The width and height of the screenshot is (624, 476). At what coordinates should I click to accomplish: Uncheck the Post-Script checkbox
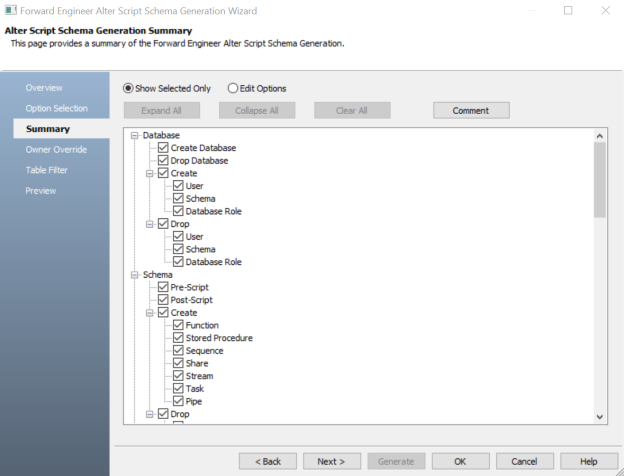163,300
